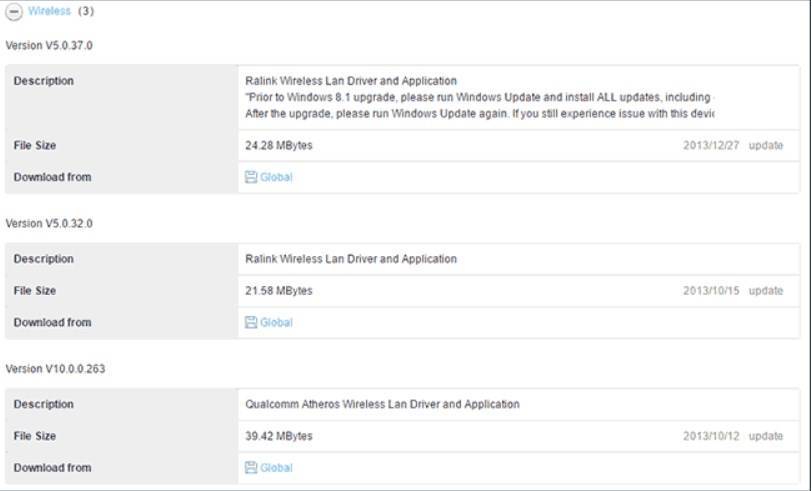Click the disk icon under Version V5.0.32.0
812x491 pixels.
(x=251, y=323)
